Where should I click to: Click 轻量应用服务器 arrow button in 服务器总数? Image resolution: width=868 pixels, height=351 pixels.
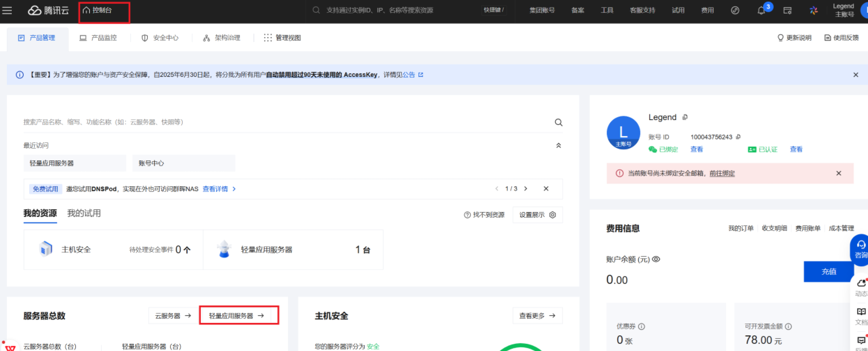coord(236,316)
